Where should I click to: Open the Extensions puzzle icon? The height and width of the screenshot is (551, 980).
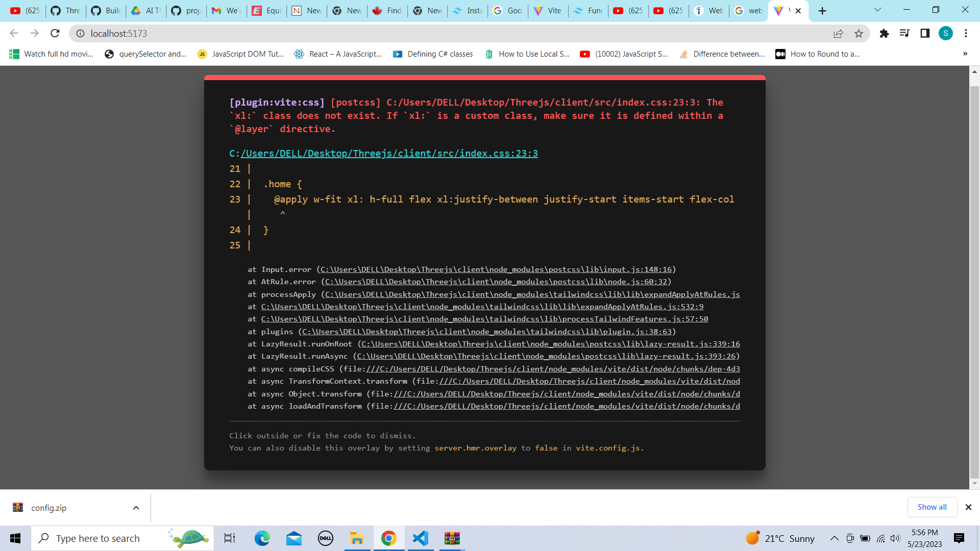(x=885, y=33)
